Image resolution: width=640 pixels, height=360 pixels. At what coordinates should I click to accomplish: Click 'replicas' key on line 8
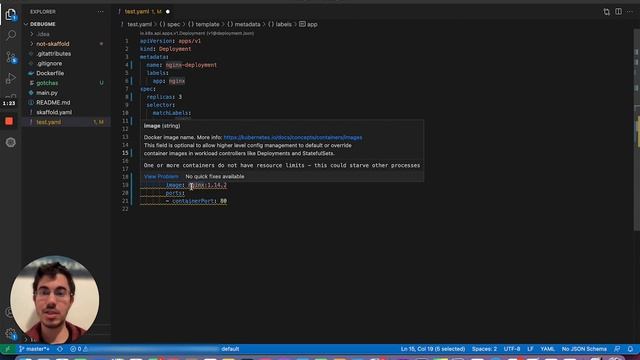[160, 97]
